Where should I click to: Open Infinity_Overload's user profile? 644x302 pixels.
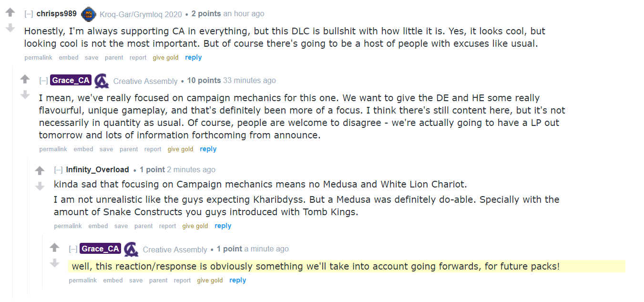97,169
